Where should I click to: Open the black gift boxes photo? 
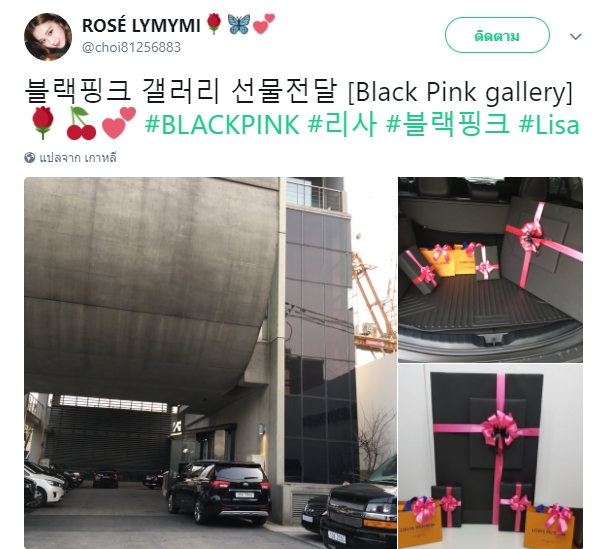pyautogui.click(x=490, y=456)
